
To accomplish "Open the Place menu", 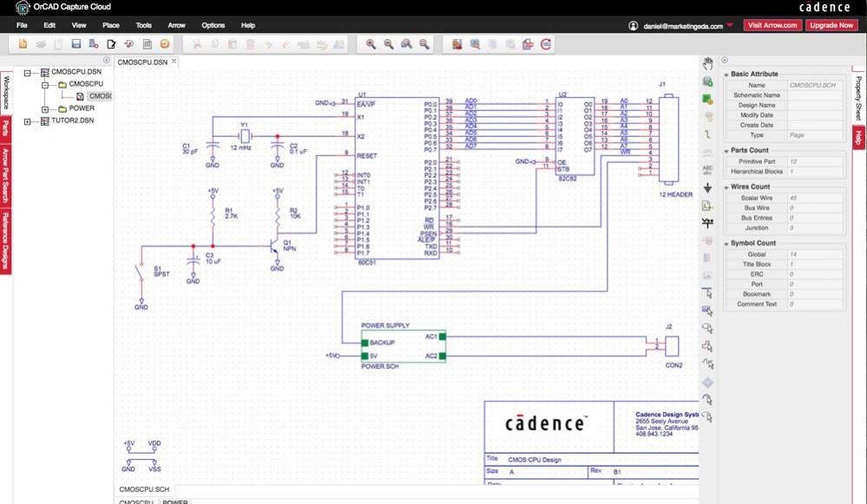I will tap(110, 25).
